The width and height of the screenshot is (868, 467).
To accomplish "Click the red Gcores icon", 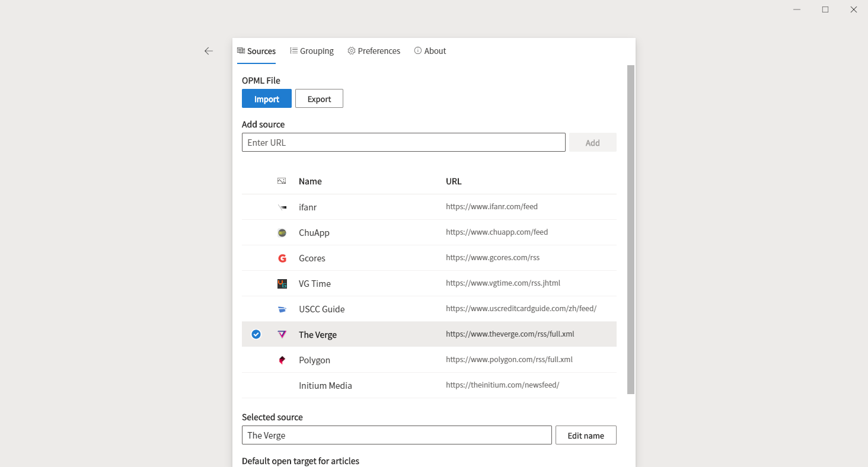I will (282, 258).
